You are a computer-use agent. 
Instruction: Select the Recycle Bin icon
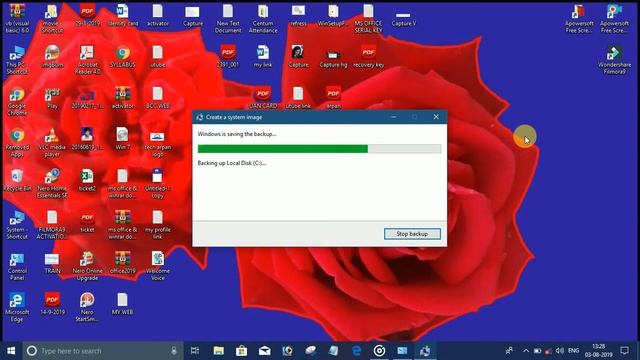(x=17, y=180)
